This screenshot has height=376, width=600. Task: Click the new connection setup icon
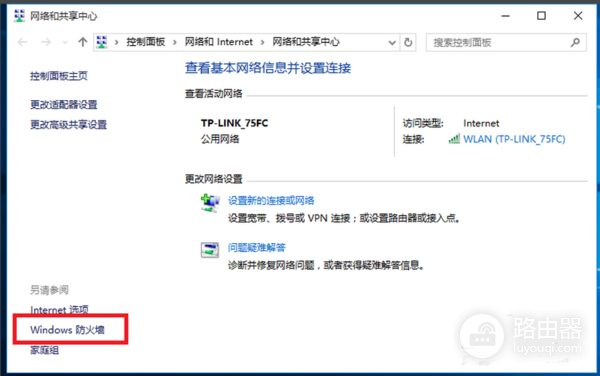[x=210, y=203]
